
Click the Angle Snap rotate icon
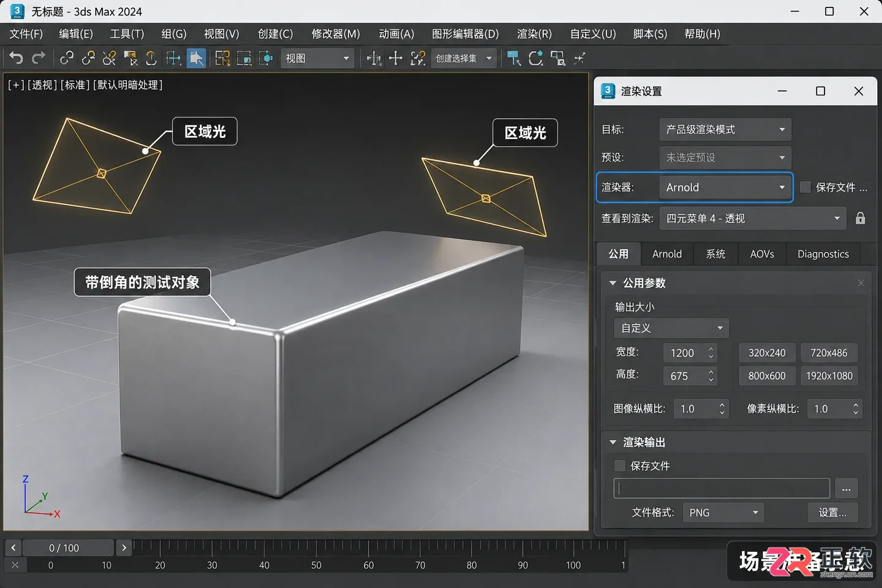tap(536, 58)
